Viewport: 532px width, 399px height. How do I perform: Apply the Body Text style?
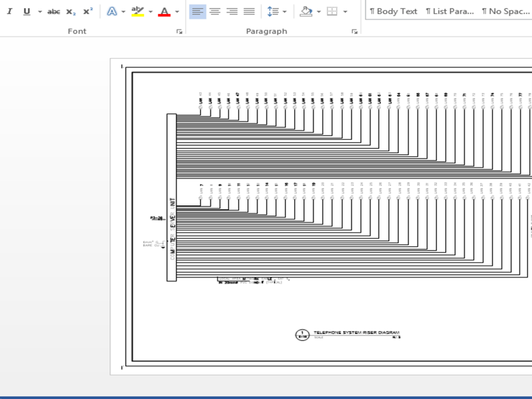point(393,11)
